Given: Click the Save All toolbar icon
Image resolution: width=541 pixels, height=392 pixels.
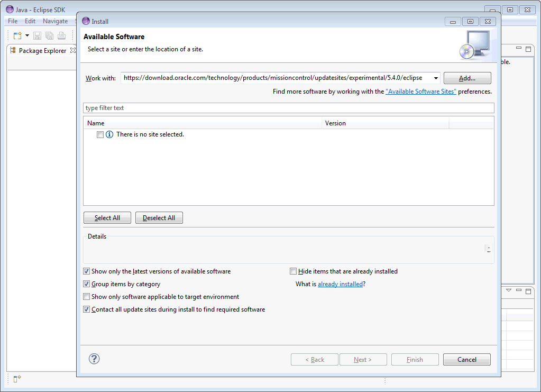Looking at the screenshot, I should pos(49,35).
